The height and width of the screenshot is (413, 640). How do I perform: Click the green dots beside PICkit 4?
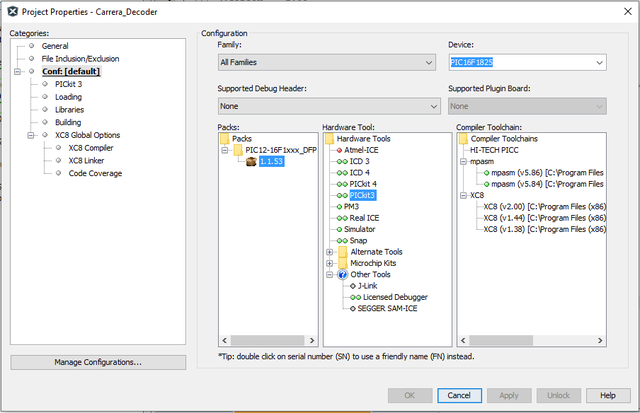click(x=342, y=184)
